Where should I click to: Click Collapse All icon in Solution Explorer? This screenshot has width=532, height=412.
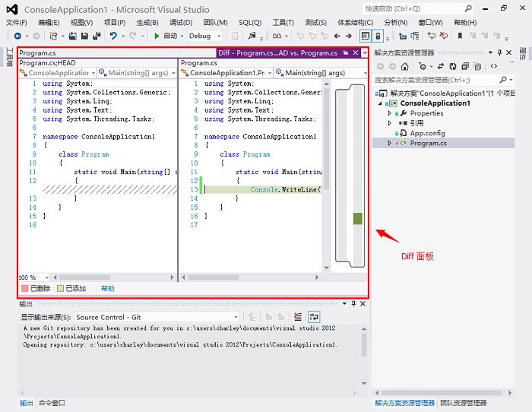click(465, 67)
